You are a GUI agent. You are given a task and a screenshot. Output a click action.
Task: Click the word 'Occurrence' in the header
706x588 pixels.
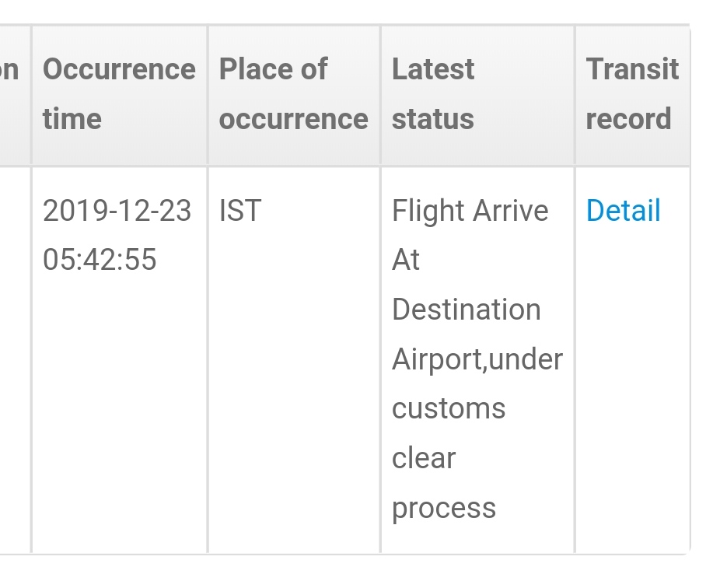119,69
